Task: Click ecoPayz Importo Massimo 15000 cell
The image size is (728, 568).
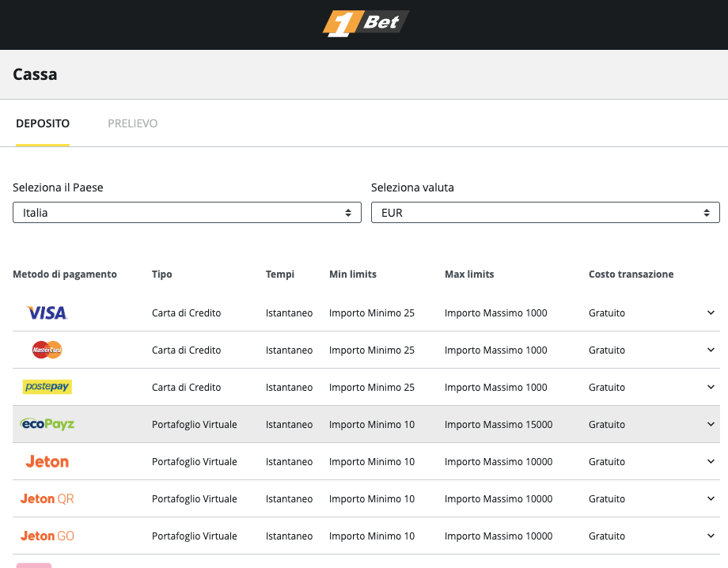Action: click(499, 425)
